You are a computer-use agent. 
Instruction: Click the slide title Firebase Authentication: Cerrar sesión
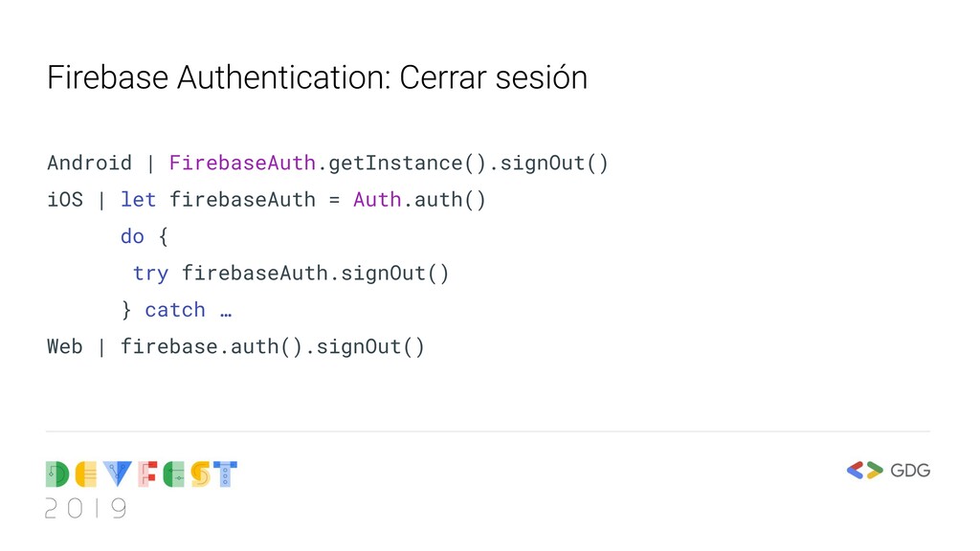click(x=317, y=77)
